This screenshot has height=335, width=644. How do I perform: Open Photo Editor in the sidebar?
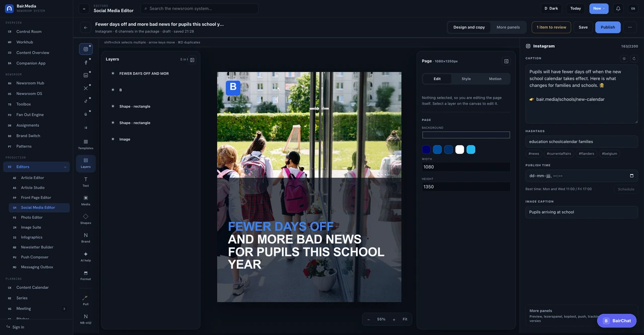[39, 217]
